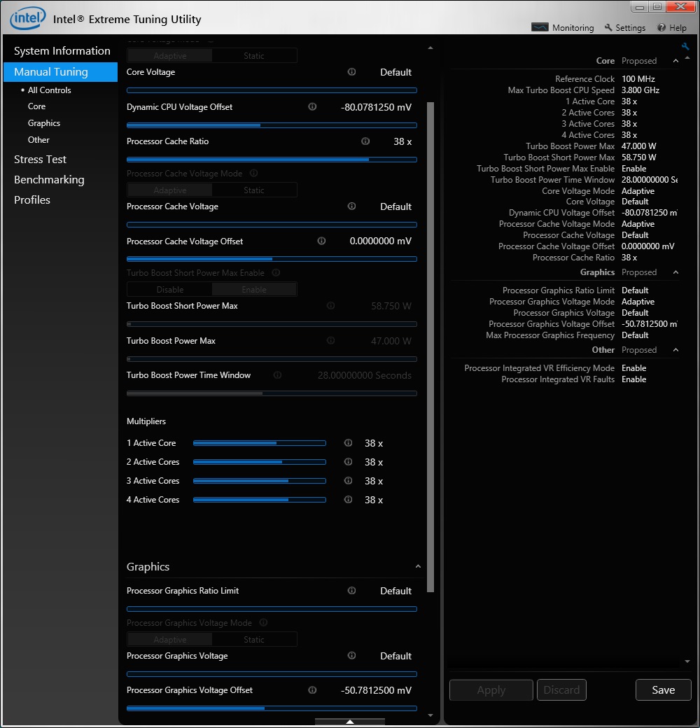This screenshot has width=700, height=728.
Task: Select Enable for Turbo Boost Short Power Max
Action: [x=254, y=290]
